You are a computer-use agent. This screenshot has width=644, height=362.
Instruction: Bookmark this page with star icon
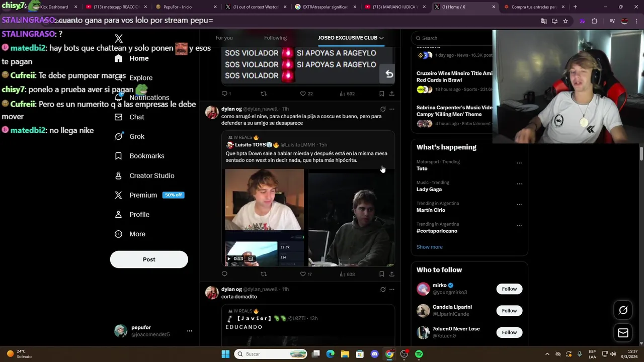[566, 21]
